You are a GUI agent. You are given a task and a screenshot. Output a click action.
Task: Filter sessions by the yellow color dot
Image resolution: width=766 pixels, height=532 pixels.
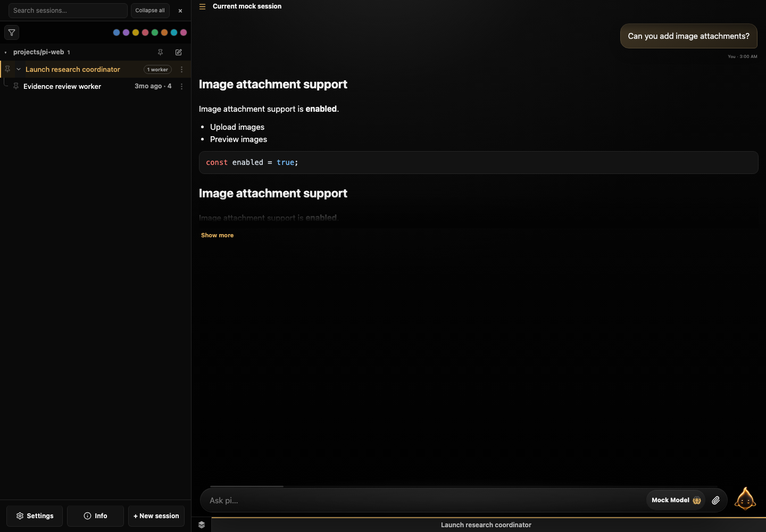pos(136,32)
